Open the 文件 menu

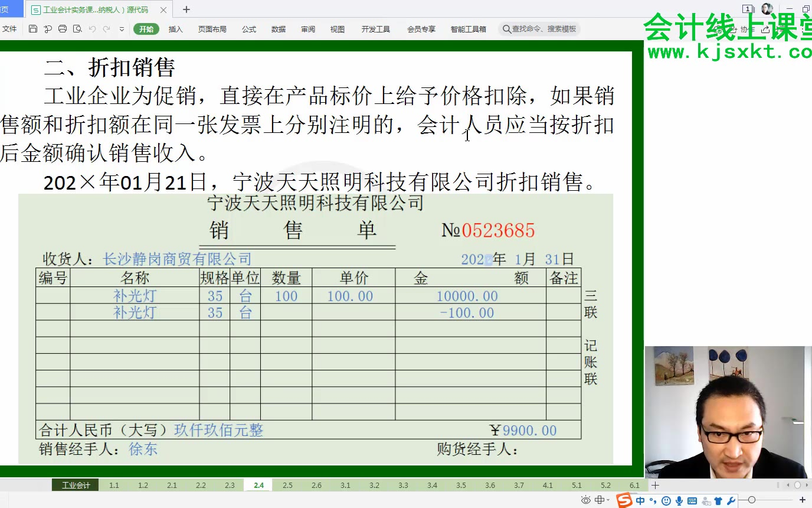(9, 29)
